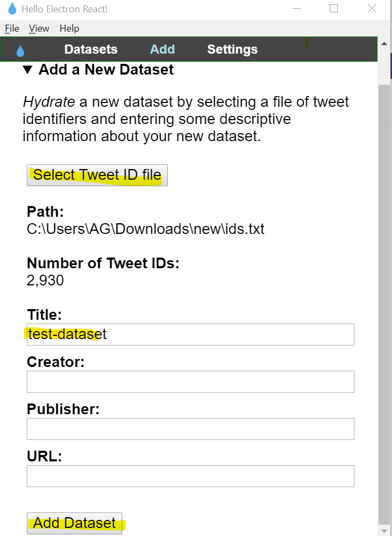Minimize the Hello Electron React window
Viewport: 392px width, 536px height.
pos(297,9)
